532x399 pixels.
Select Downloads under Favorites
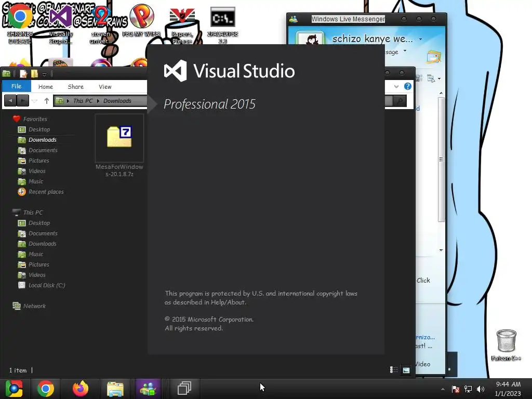tap(43, 140)
